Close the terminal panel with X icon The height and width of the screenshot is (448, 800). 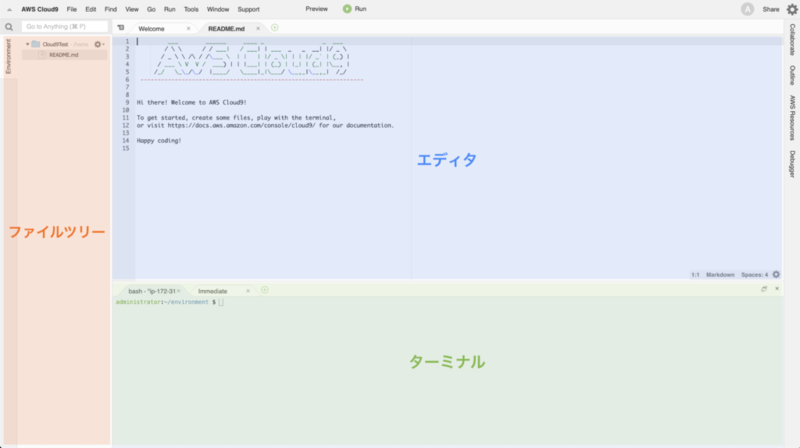point(777,289)
